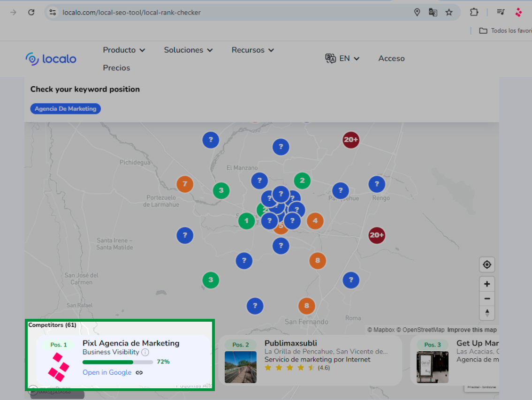Click the Publimaxsubli competitor name

291,343
